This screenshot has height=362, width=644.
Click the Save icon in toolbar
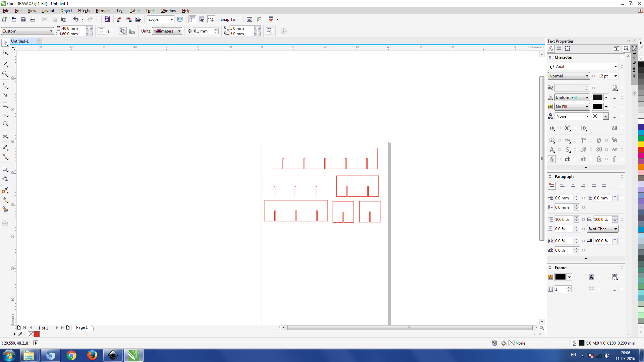coord(23,19)
